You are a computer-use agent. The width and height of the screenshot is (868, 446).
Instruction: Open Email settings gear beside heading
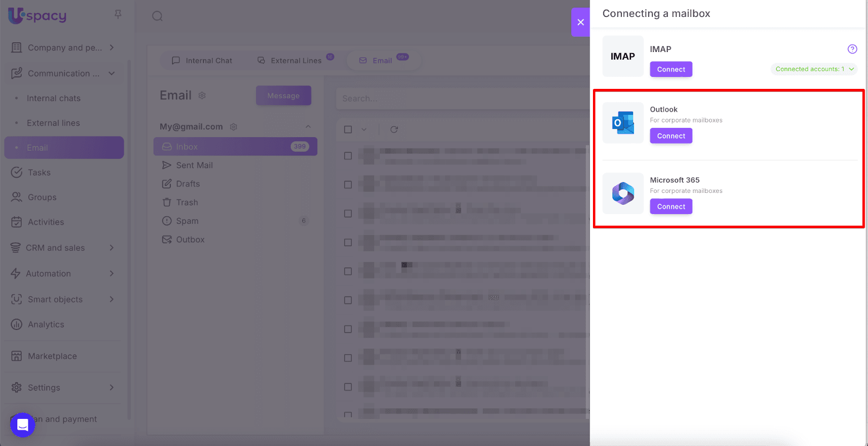[202, 96]
